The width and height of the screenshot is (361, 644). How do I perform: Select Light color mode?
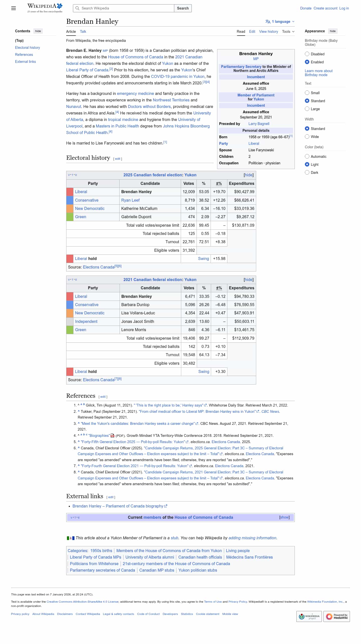click(x=307, y=164)
